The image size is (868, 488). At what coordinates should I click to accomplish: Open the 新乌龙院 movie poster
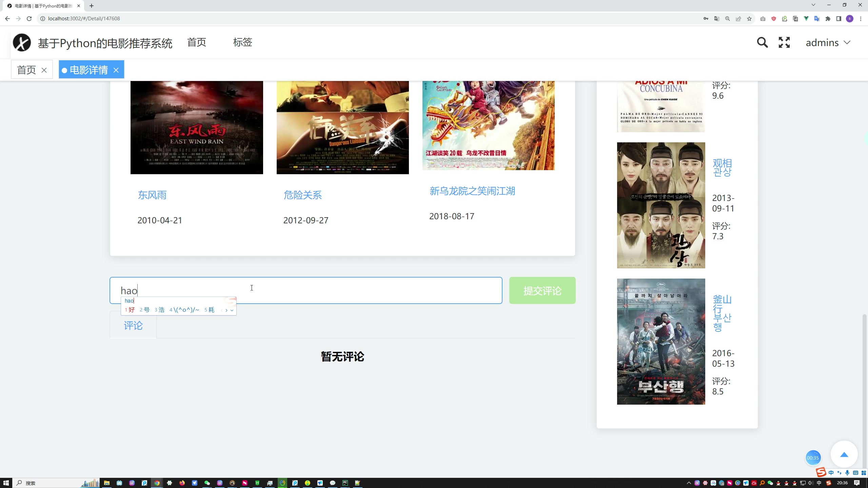(x=488, y=125)
